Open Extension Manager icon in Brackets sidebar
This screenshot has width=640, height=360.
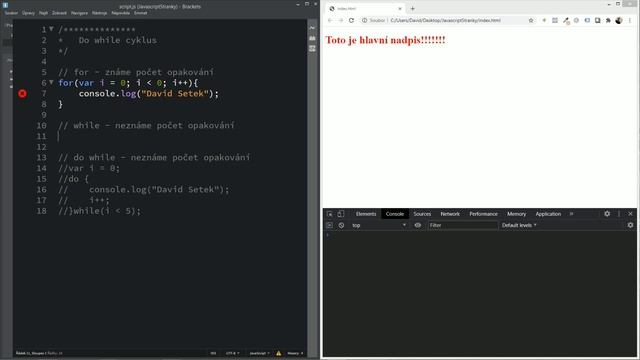click(x=312, y=38)
